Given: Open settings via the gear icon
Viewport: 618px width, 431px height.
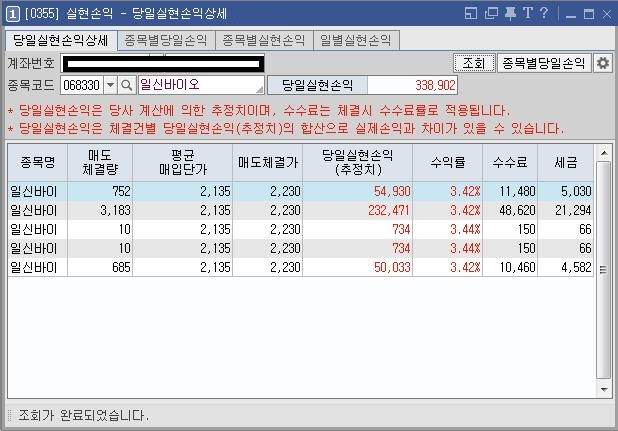Looking at the screenshot, I should click(x=603, y=63).
